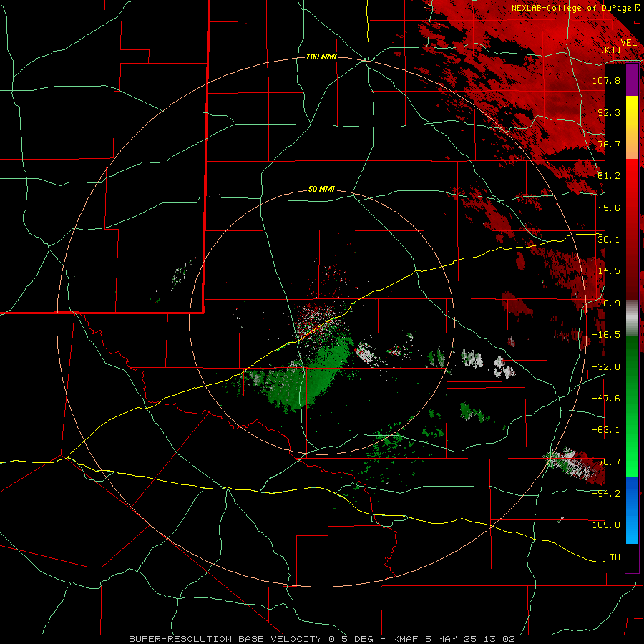Screen dimensions: 644x644
Task: Click the -94.2 velocity scale value
Action: 606,494
